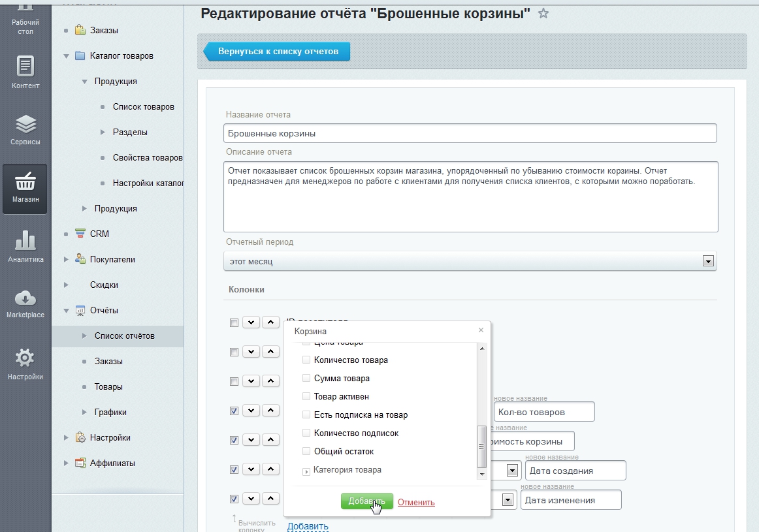Select the Магазин basket icon
Viewport: 759px width, 532px height.
(25, 183)
